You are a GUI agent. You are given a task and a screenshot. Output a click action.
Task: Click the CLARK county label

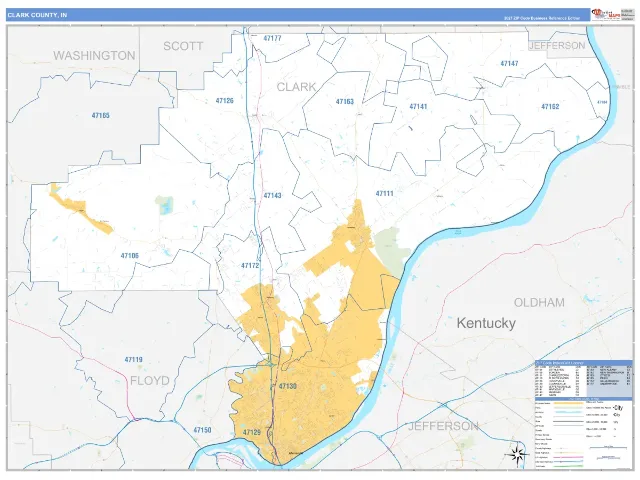(296, 87)
